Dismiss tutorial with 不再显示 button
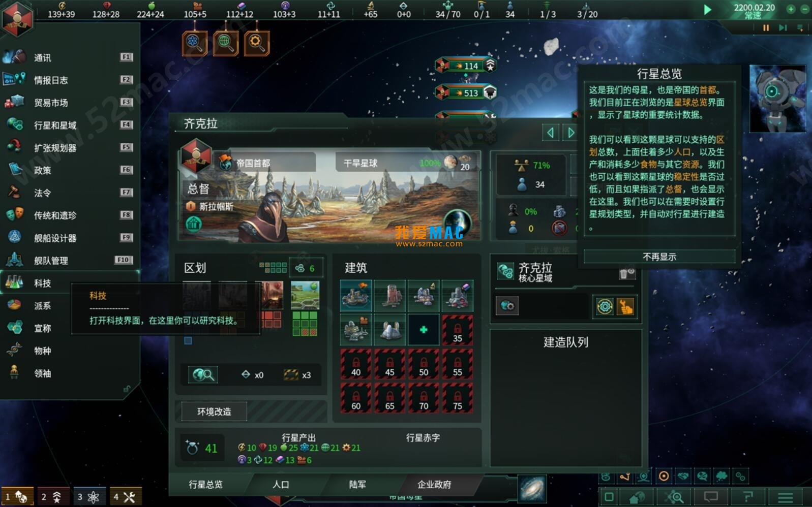Viewport: 812px width, 507px height. pos(659,257)
